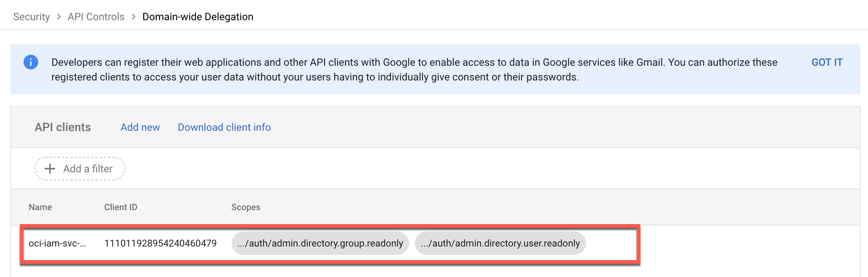Click the admin.directory.user.readonly scope chip
This screenshot has width=868, height=277.
tap(500, 243)
